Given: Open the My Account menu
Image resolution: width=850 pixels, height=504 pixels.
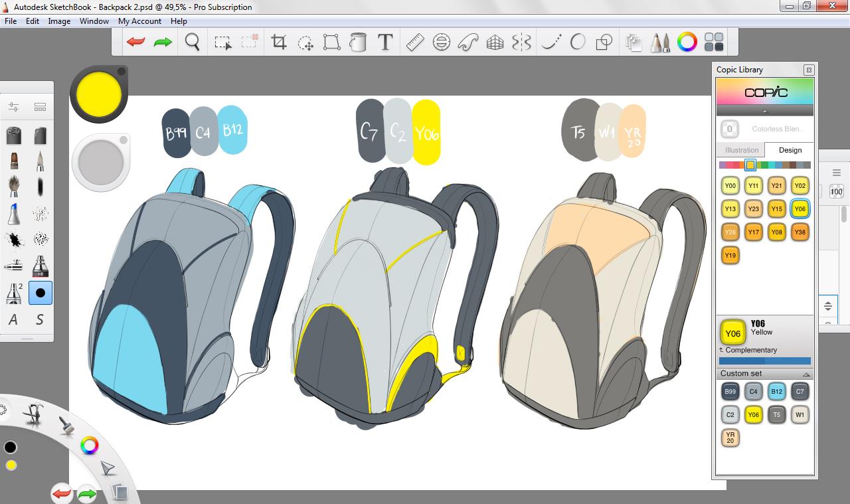Looking at the screenshot, I should (x=139, y=21).
